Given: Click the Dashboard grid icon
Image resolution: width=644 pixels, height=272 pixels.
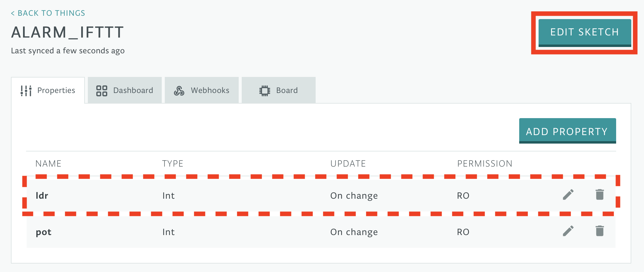Looking at the screenshot, I should pos(101,91).
